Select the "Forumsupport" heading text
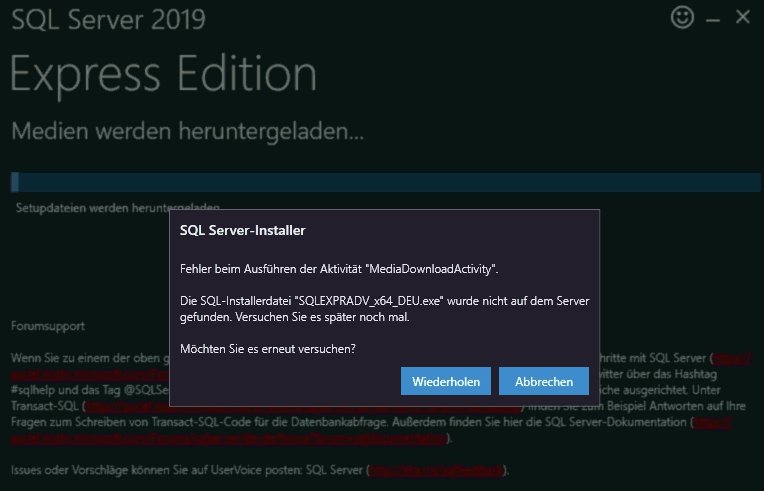This screenshot has width=764, height=491. click(x=48, y=326)
